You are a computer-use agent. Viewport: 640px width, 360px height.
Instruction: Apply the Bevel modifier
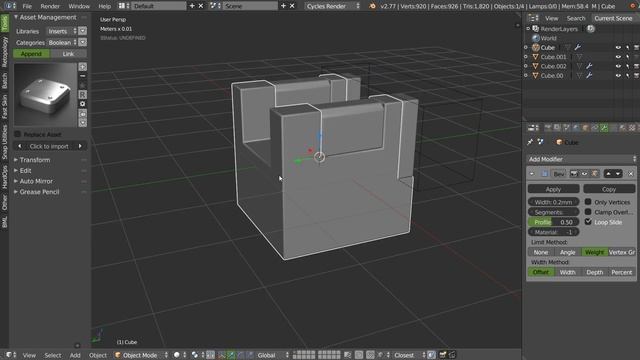553,189
